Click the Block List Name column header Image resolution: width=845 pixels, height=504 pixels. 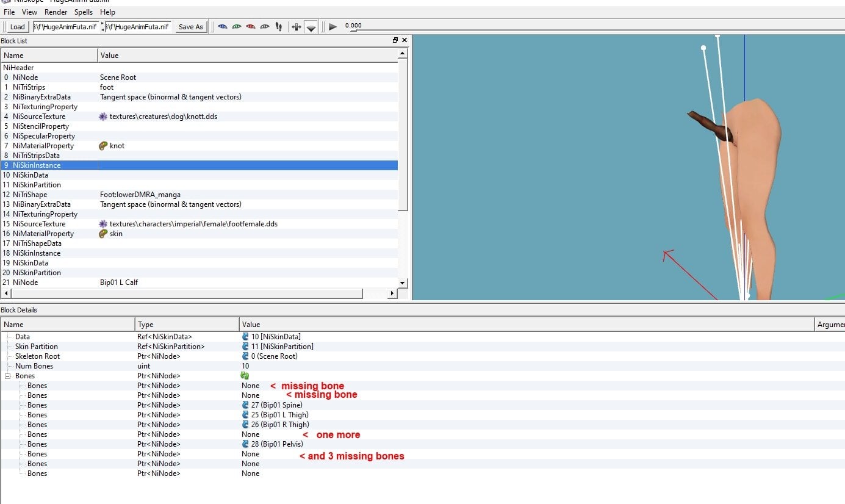click(49, 56)
